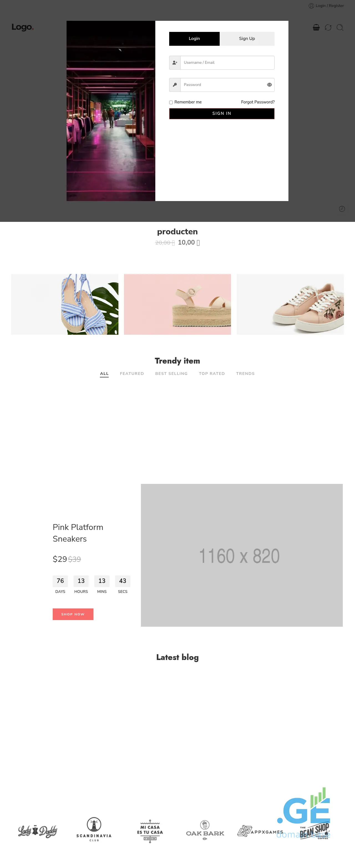The width and height of the screenshot is (355, 868).
Task: Select the Best Selling filter tab
Action: tap(171, 373)
